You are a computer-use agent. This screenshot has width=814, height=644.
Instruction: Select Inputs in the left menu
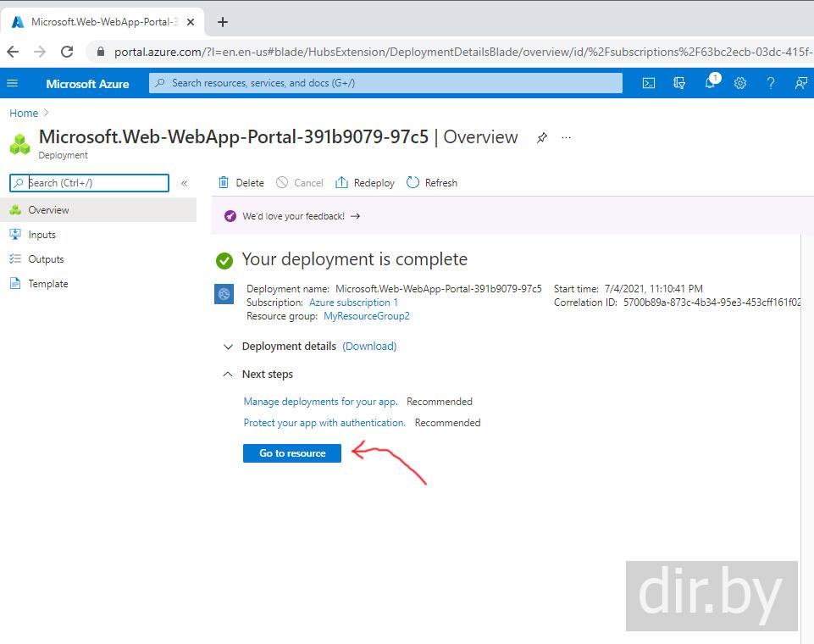(42, 235)
